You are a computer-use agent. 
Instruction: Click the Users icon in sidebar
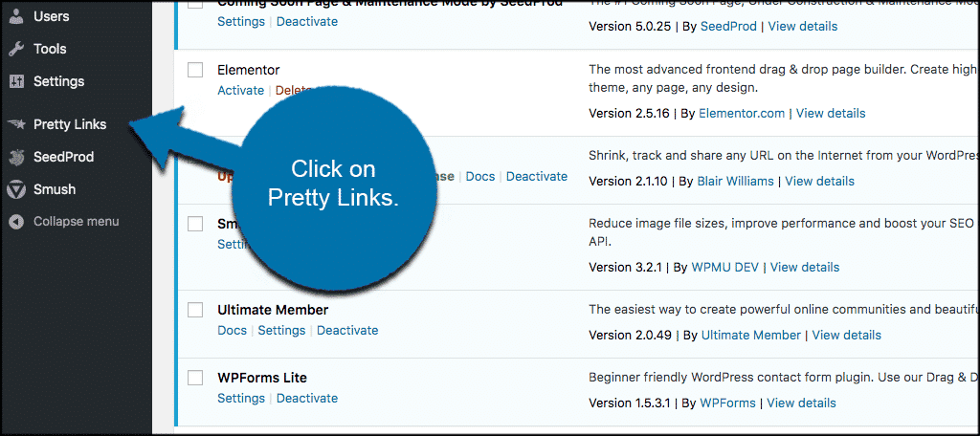[x=17, y=17]
